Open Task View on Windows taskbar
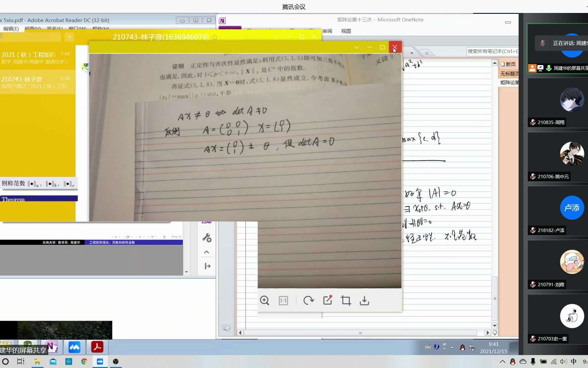Image resolution: width=588 pixels, height=368 pixels. coord(21,362)
